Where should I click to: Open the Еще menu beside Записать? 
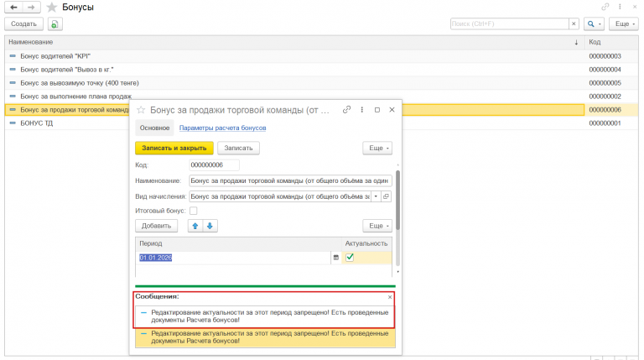tap(377, 148)
